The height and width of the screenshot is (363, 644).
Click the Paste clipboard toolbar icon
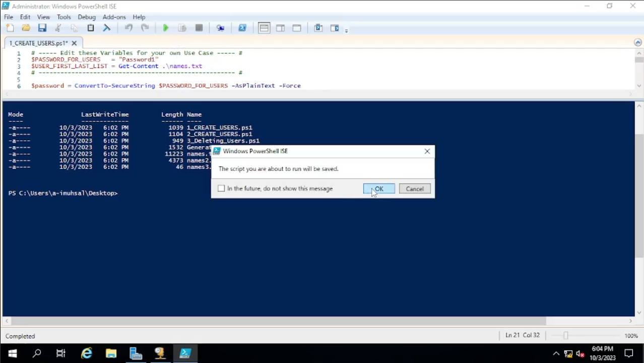[91, 28]
